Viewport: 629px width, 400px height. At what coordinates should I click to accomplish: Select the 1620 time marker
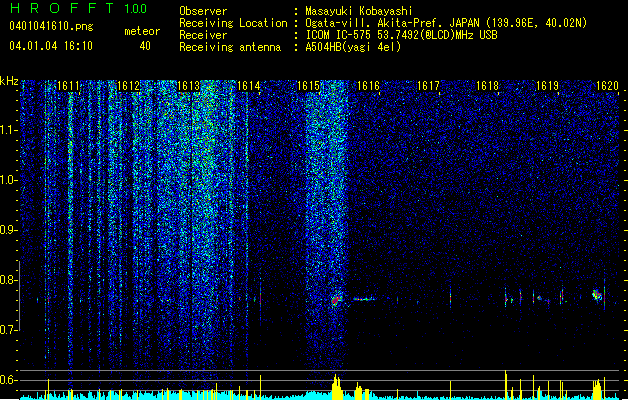pos(607,86)
